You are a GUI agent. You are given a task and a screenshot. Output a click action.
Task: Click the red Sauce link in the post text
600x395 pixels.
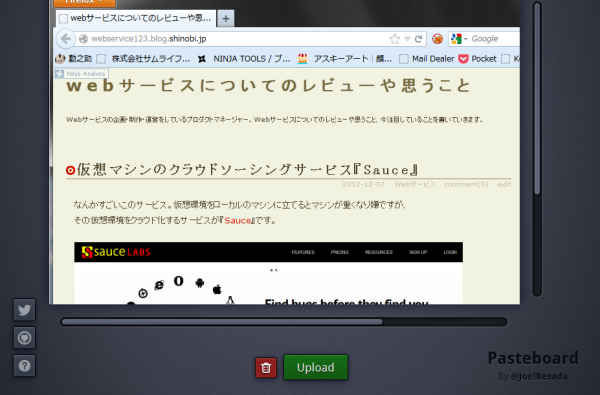[x=237, y=221]
